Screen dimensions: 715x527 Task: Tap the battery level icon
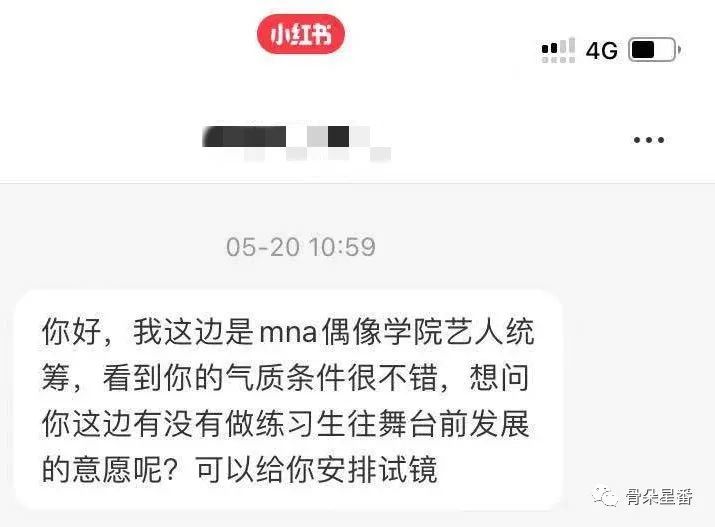654,50
